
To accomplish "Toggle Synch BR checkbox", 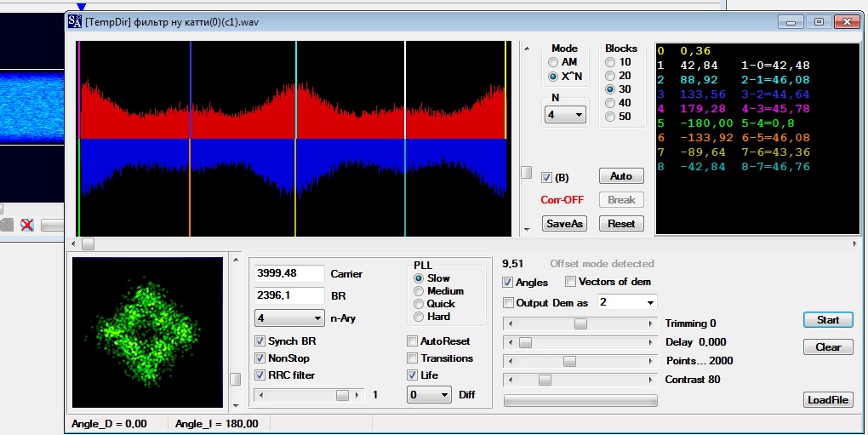I will point(260,341).
